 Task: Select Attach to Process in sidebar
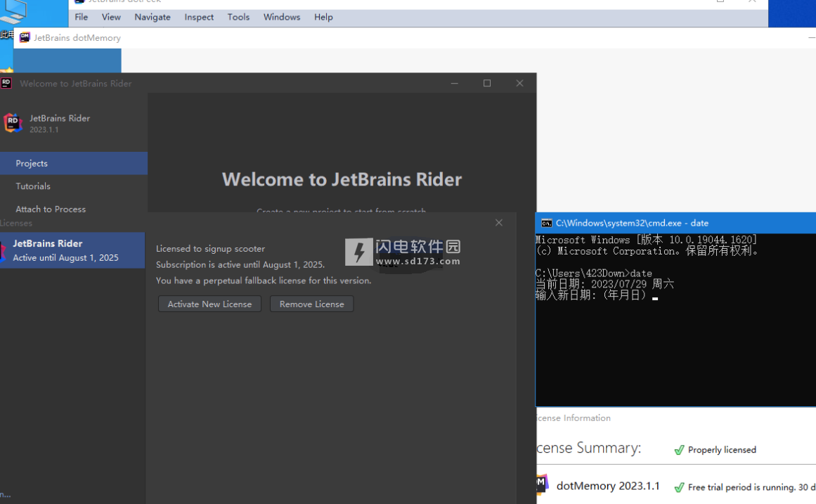(x=73, y=209)
